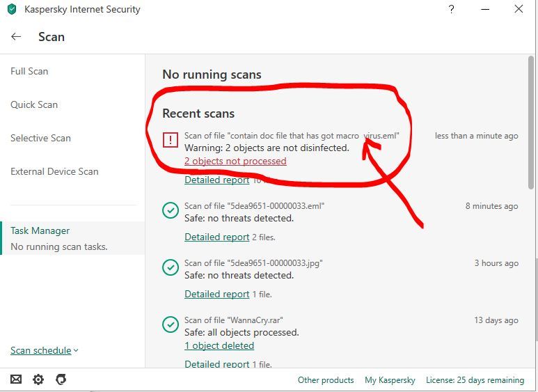Close the Kaspersky Internet Security window
This screenshot has width=538, height=392.
(x=519, y=9)
